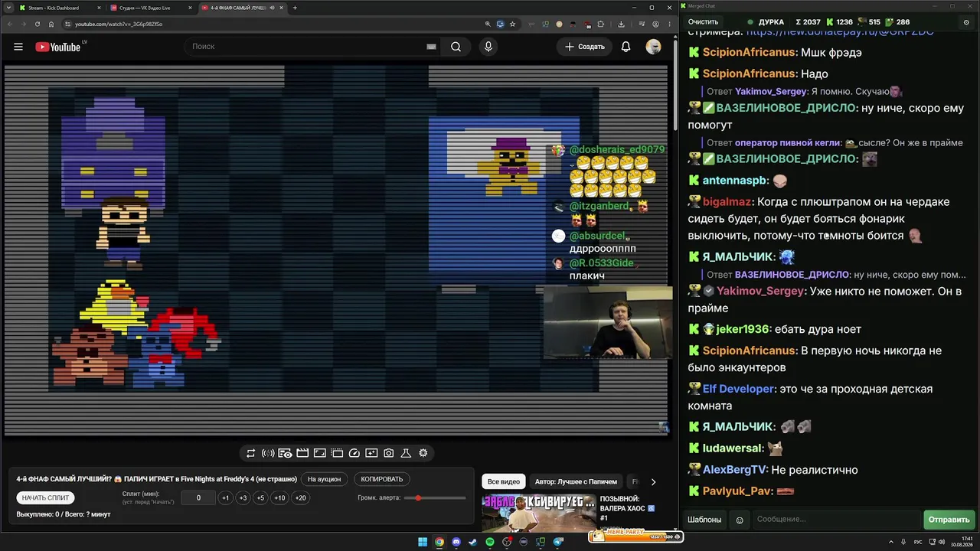This screenshot has width=980, height=551.
Task: Open YouTube notifications bell
Action: click(x=626, y=47)
